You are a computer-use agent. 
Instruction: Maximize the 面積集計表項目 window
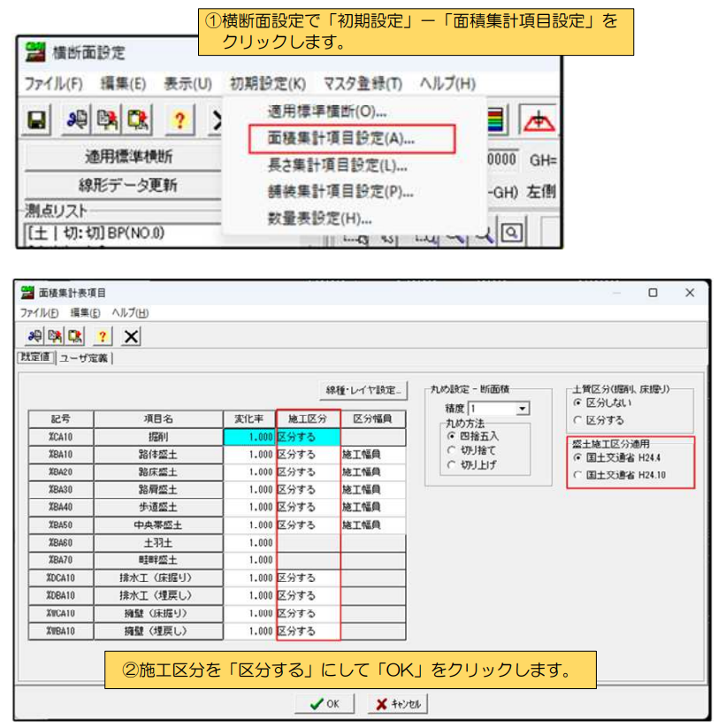(x=653, y=293)
